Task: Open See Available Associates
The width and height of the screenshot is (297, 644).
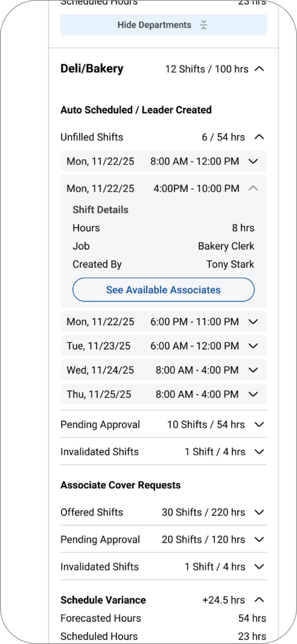Action: click(x=163, y=290)
